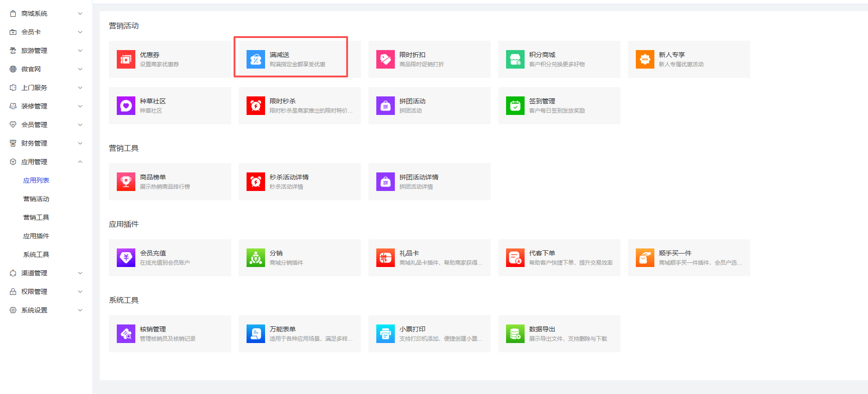Click the 数据导出 database icon
The height and width of the screenshot is (394, 868).
coord(515,334)
